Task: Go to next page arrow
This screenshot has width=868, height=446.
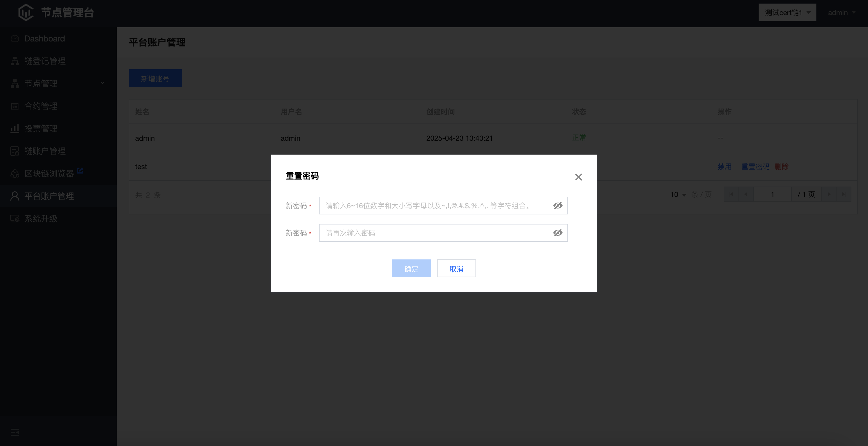Action: pos(829,194)
